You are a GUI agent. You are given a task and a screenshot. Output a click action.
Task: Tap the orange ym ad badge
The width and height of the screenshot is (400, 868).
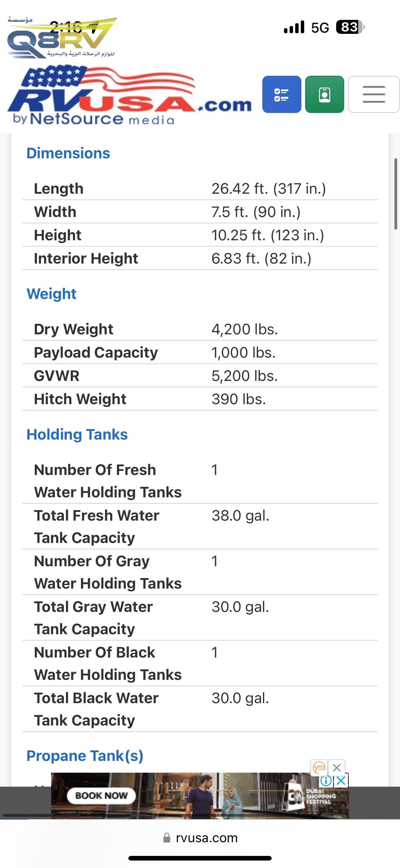(319, 768)
